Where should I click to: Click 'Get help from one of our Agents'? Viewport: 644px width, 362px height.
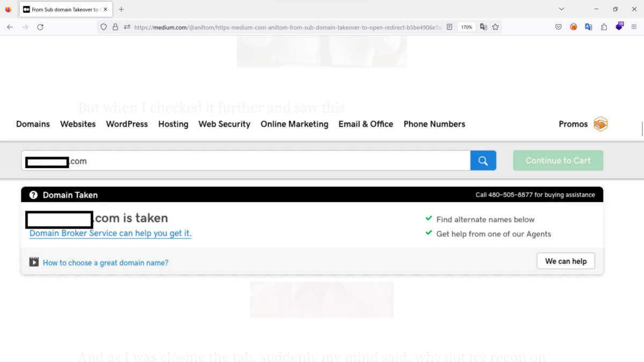(494, 234)
